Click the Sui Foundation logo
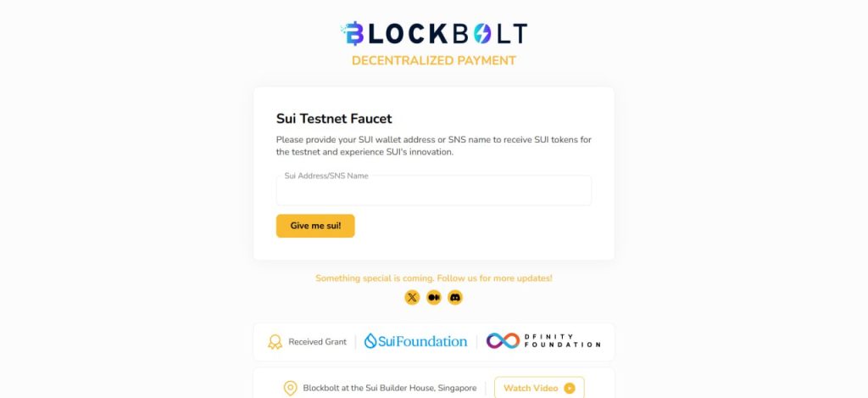The width and height of the screenshot is (868, 398). [415, 341]
